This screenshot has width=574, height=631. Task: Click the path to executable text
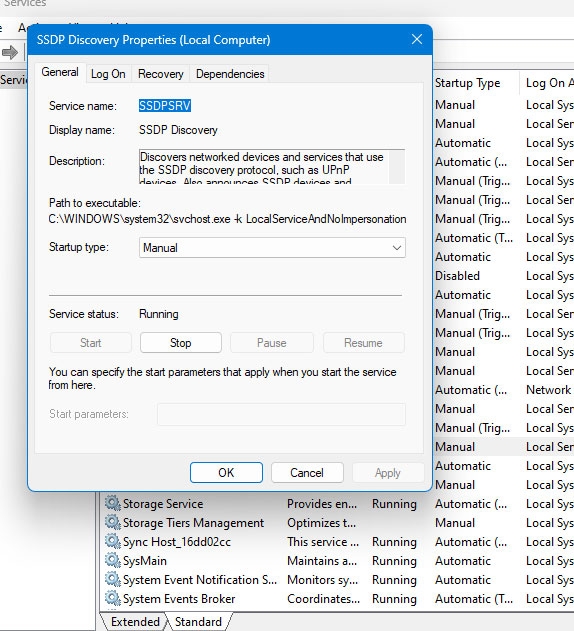[227, 219]
